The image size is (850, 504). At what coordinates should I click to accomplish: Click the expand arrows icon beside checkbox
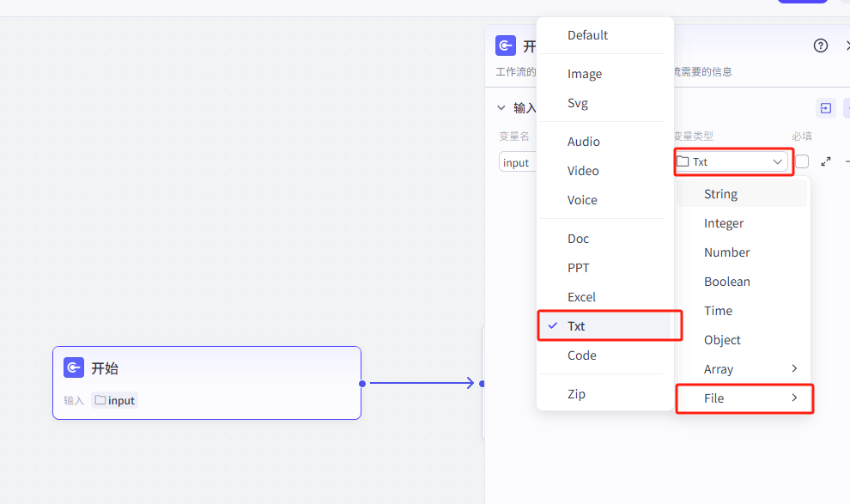point(826,161)
